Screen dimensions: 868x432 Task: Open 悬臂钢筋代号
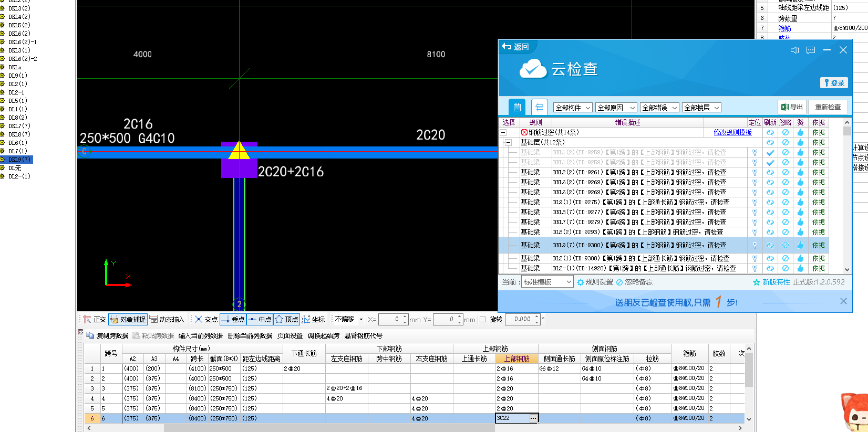point(363,335)
